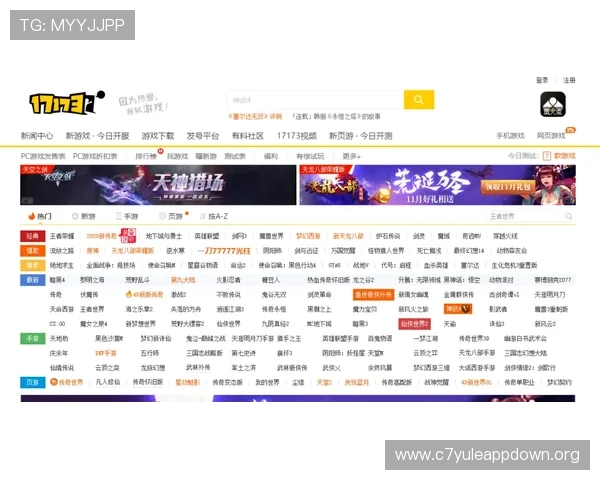The image size is (600, 480).
Task: Switch to the 页游 tab
Action: click(x=171, y=216)
